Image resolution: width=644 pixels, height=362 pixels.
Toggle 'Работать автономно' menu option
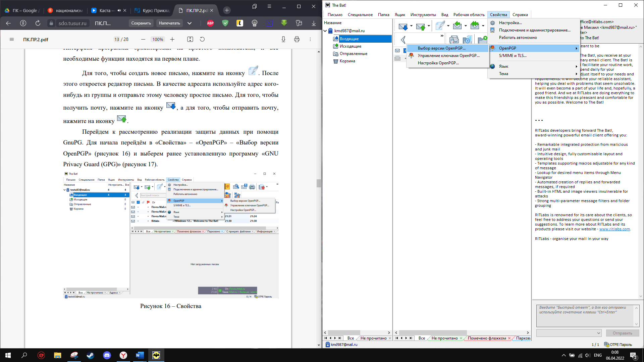(x=534, y=38)
